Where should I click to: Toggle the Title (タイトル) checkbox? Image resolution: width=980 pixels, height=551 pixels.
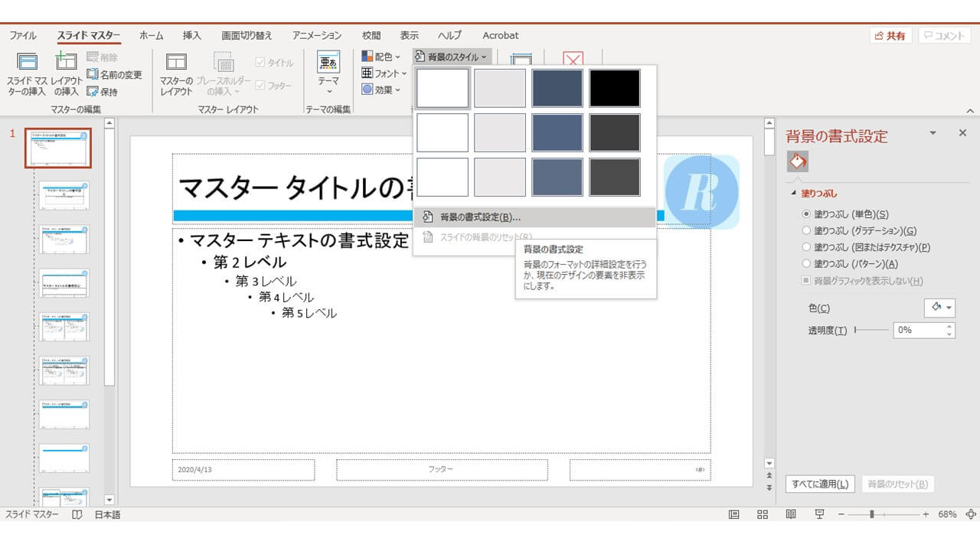260,63
